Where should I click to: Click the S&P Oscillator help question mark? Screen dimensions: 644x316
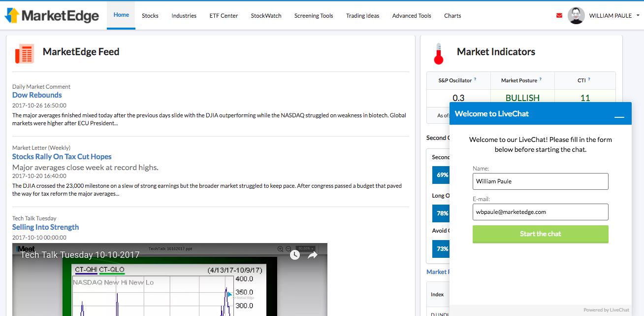(x=475, y=79)
